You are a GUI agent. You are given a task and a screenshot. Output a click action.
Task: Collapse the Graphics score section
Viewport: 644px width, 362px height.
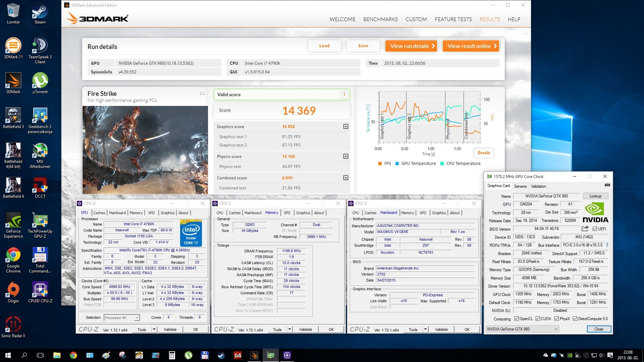point(345,126)
